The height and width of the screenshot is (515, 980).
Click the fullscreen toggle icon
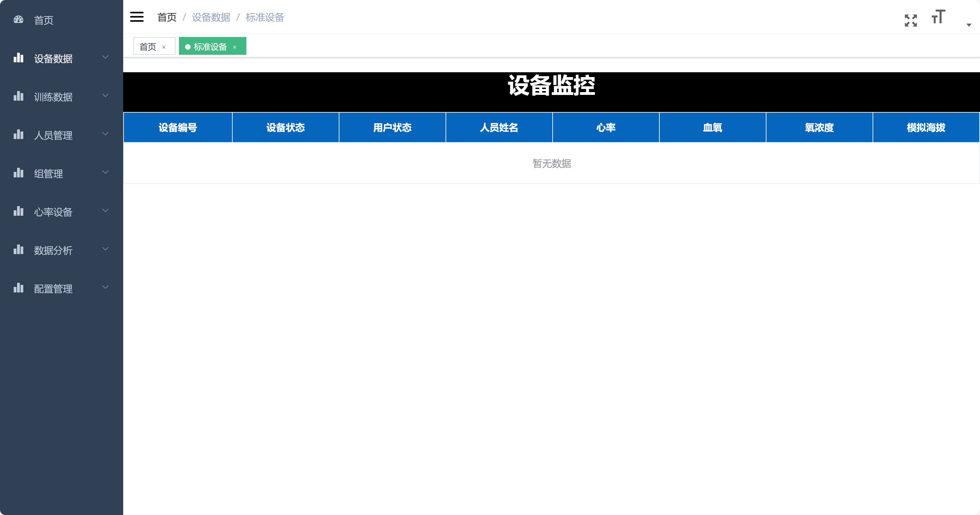coord(911,21)
